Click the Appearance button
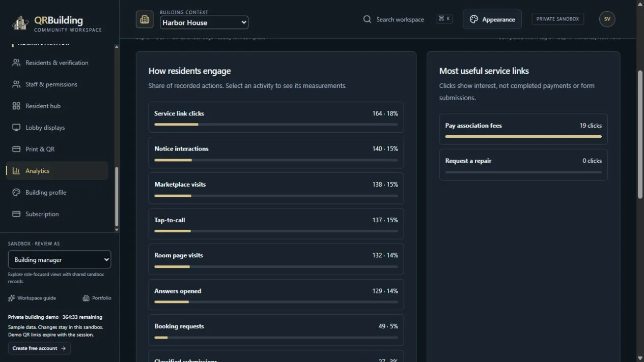 coord(492,19)
